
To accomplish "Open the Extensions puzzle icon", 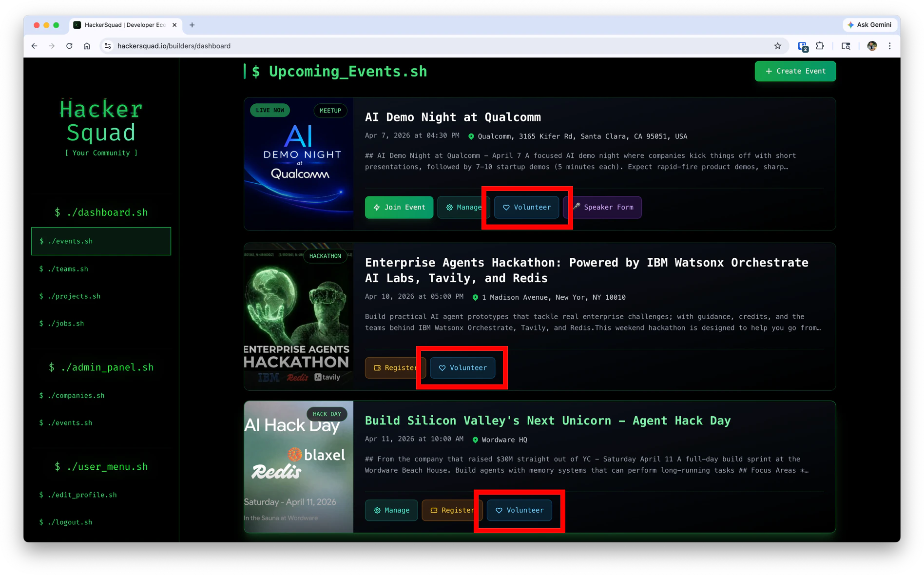I will coord(820,46).
